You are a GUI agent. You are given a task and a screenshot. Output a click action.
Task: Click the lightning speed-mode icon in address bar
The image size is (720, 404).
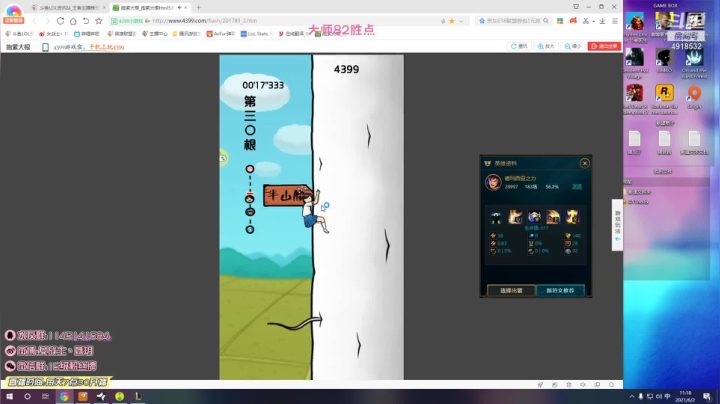click(443, 21)
